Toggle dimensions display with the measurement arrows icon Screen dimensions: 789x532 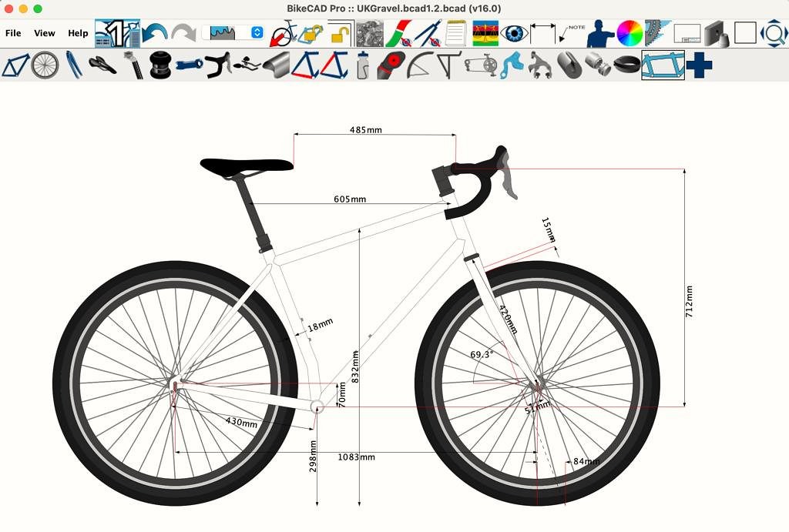click(x=542, y=34)
